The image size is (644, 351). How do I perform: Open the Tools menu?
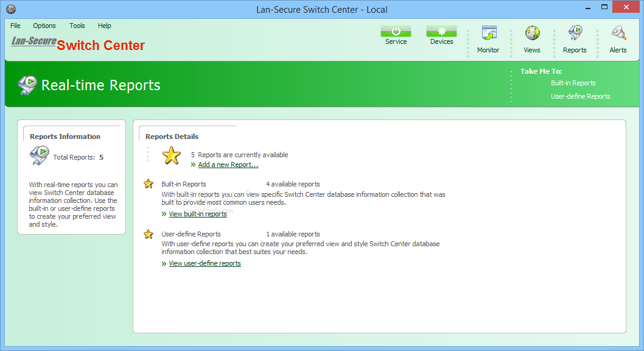point(77,26)
